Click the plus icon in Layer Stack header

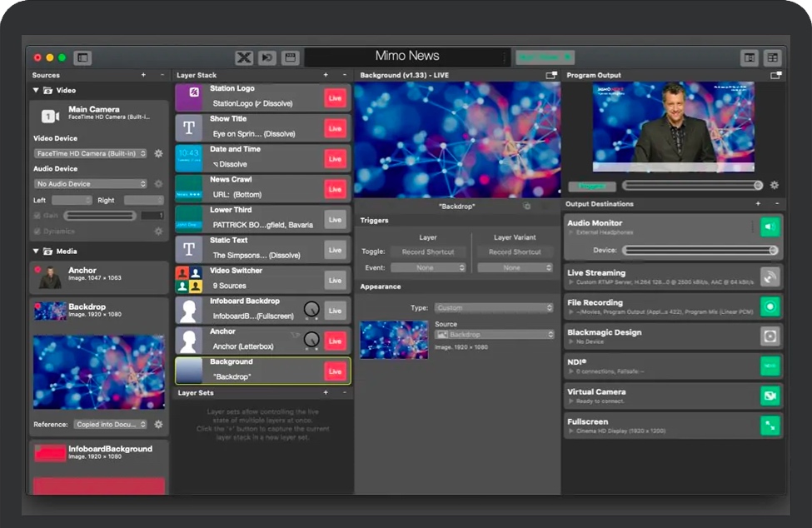tap(326, 76)
